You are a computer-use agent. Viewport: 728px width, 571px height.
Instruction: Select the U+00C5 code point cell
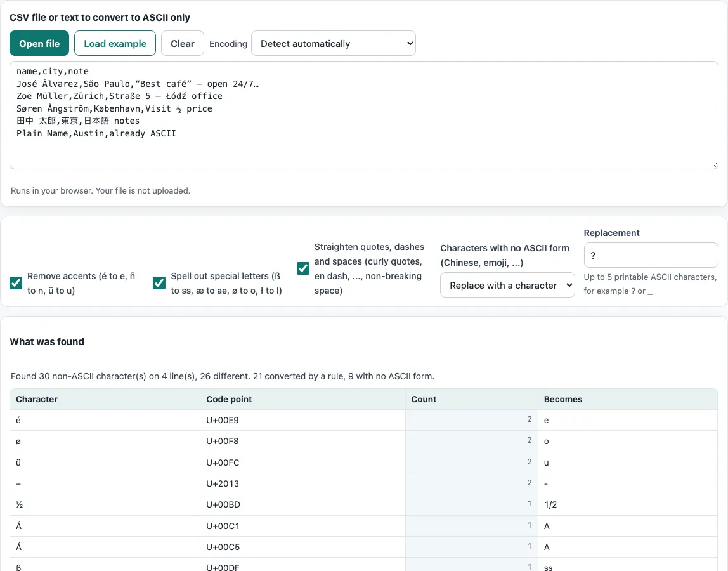point(302,547)
